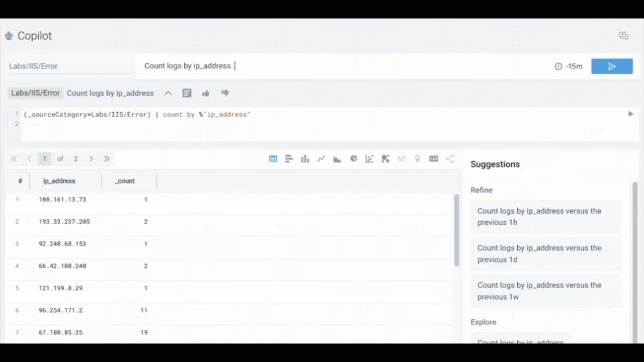Select the map pin visualization
Screen dimensions: 644x362
tap(417, 159)
